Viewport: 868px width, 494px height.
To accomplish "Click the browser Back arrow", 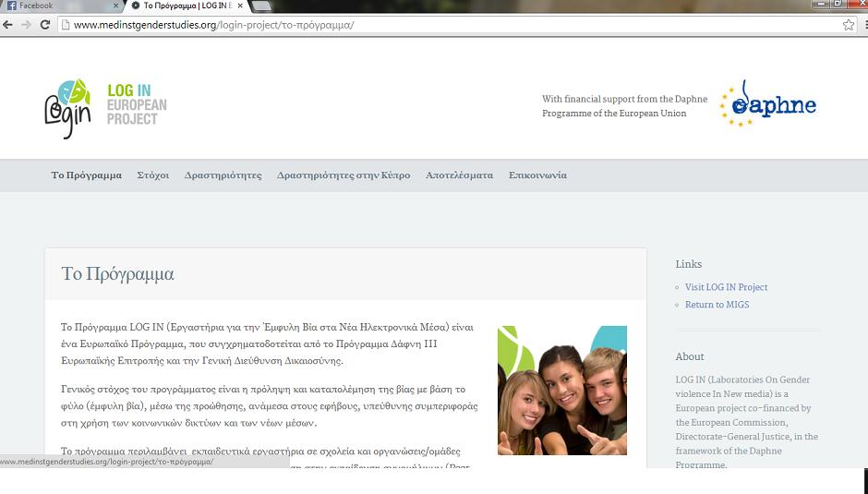I will [7, 24].
